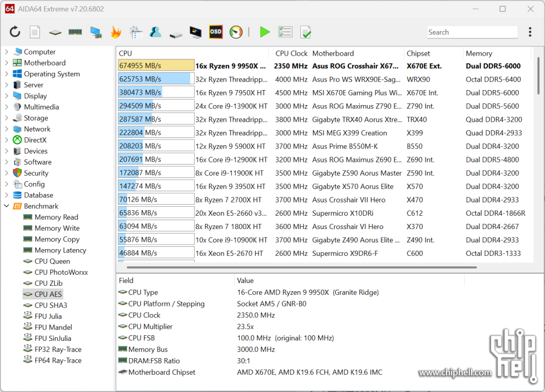This screenshot has width=545, height=392.
Task: Expand the DirectX tree node
Action: click(6, 140)
